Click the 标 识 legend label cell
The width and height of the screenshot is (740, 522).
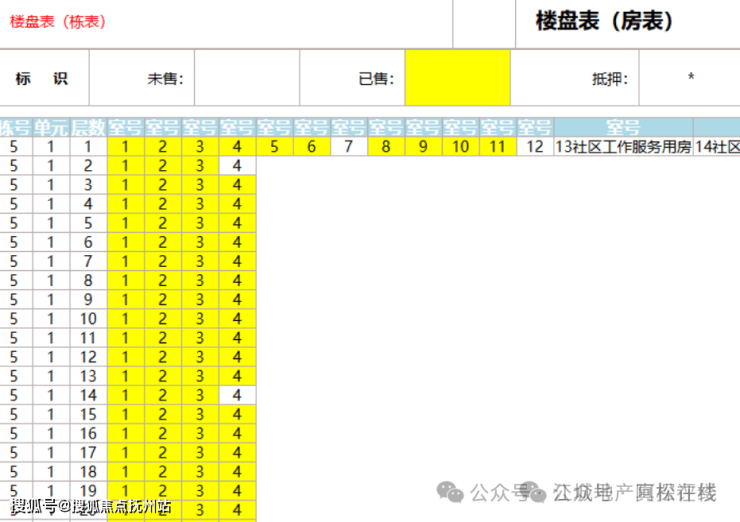(42, 78)
